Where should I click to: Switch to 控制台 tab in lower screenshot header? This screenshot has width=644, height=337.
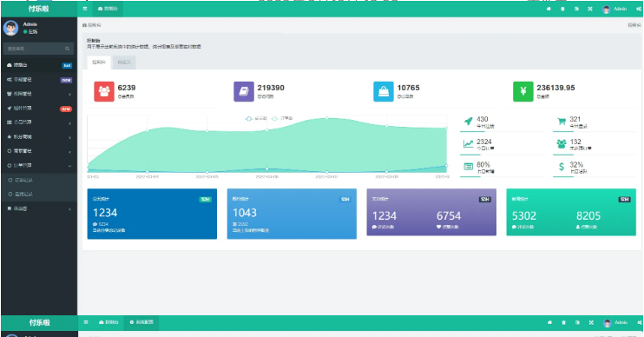pyautogui.click(x=108, y=322)
